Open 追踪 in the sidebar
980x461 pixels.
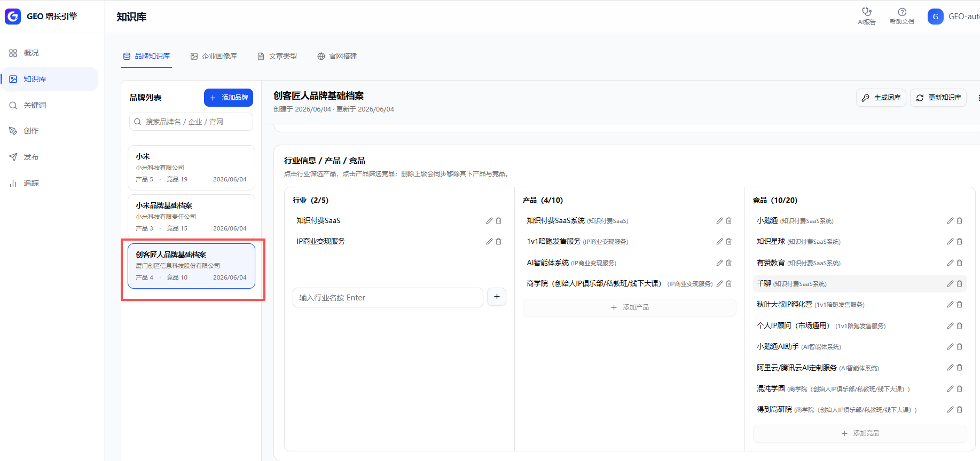tap(50, 183)
